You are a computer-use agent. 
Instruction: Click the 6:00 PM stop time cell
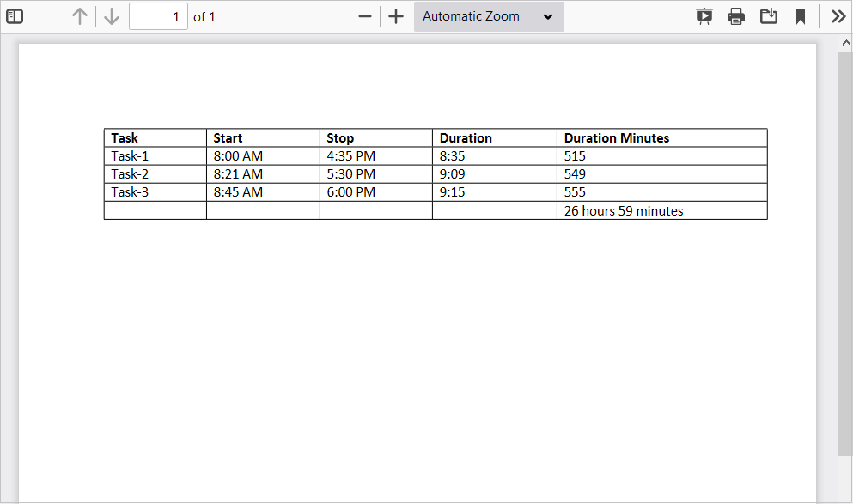tap(350, 192)
